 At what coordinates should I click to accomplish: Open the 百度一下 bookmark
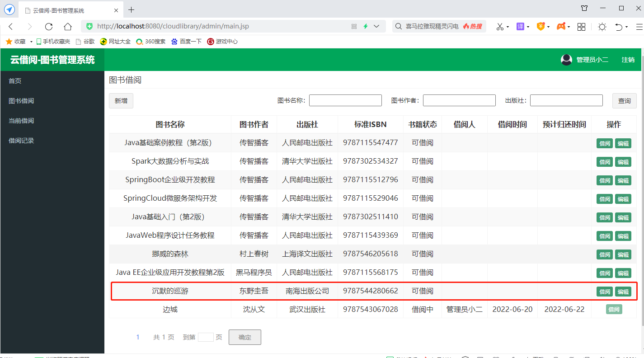point(186,42)
